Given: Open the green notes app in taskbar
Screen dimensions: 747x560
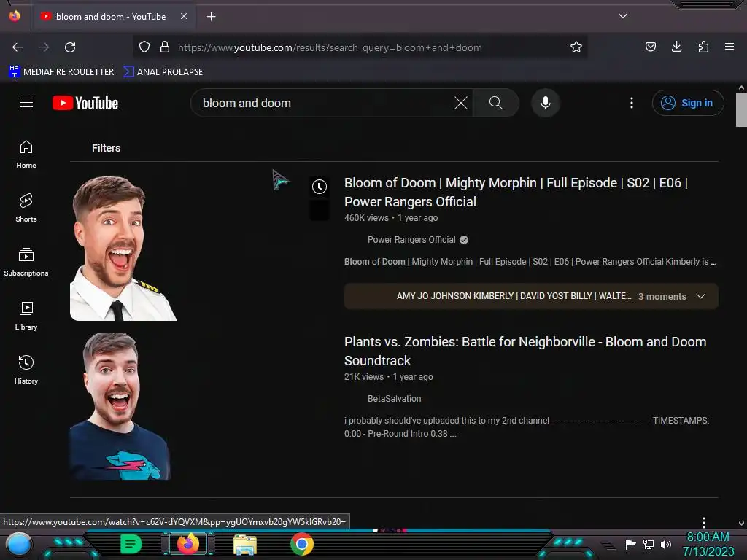Looking at the screenshot, I should click(x=131, y=544).
